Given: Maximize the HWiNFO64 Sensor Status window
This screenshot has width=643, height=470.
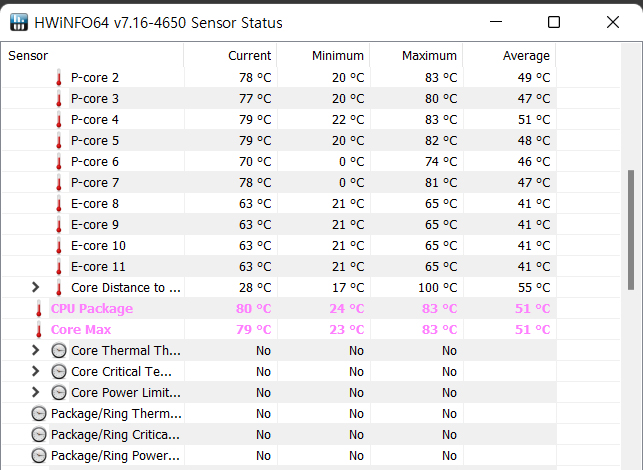Looking at the screenshot, I should pyautogui.click(x=554, y=22).
